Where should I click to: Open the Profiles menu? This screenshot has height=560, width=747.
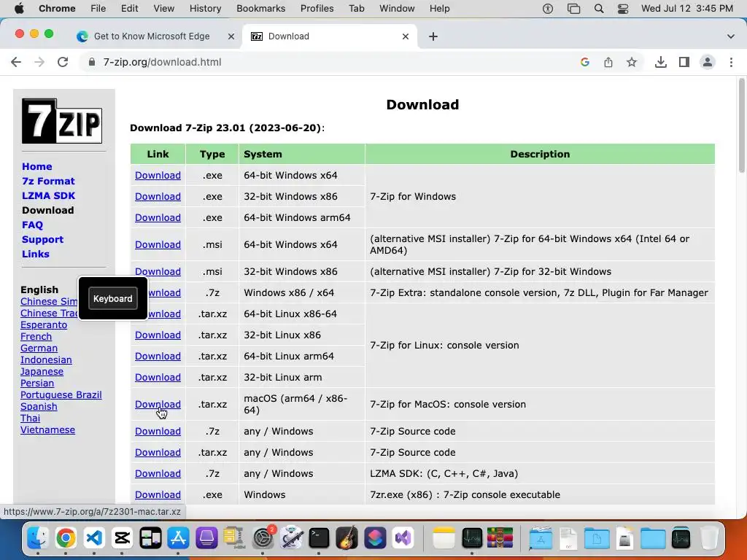coord(317,9)
